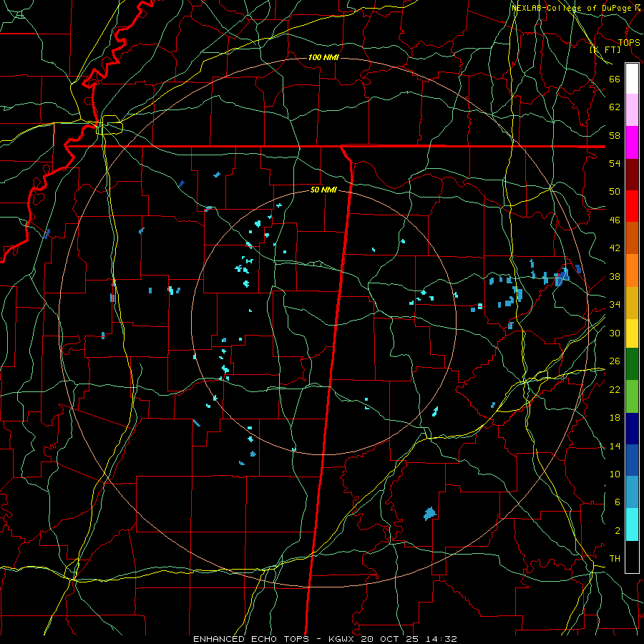Image resolution: width=644 pixels, height=644 pixels.
Task: Click the "KGWX" radar site identifier
Action: pos(343,639)
